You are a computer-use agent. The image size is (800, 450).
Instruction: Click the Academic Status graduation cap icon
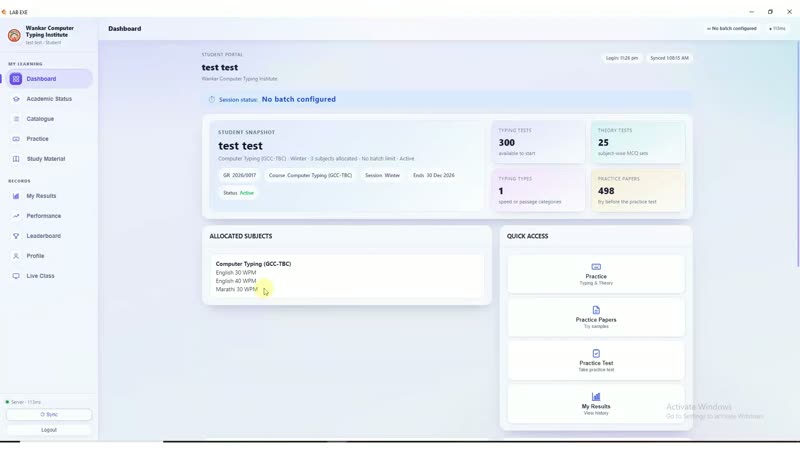click(16, 99)
